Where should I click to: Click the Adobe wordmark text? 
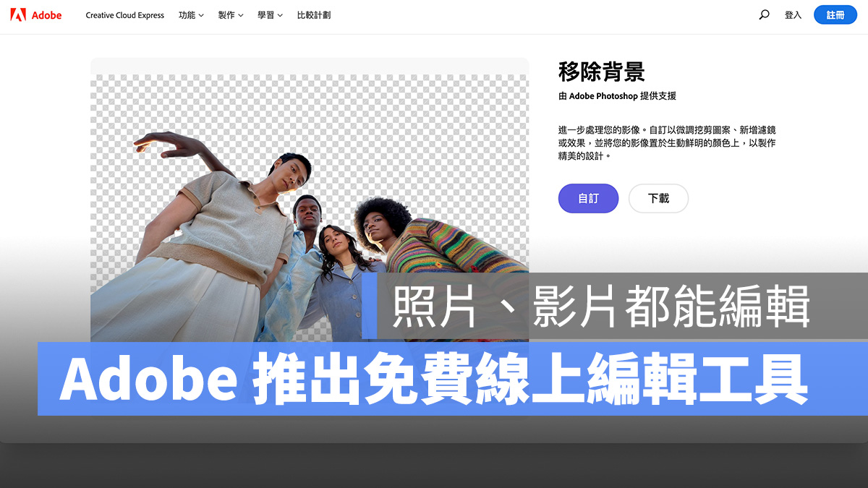coord(47,15)
